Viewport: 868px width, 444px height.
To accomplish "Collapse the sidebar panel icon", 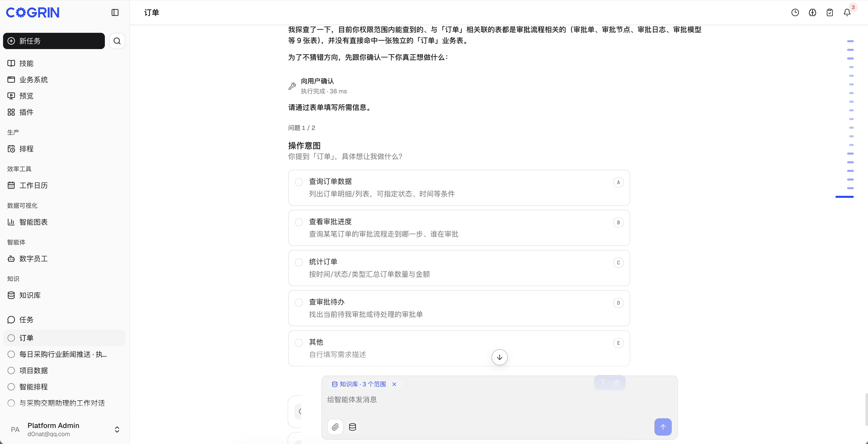I will [115, 12].
